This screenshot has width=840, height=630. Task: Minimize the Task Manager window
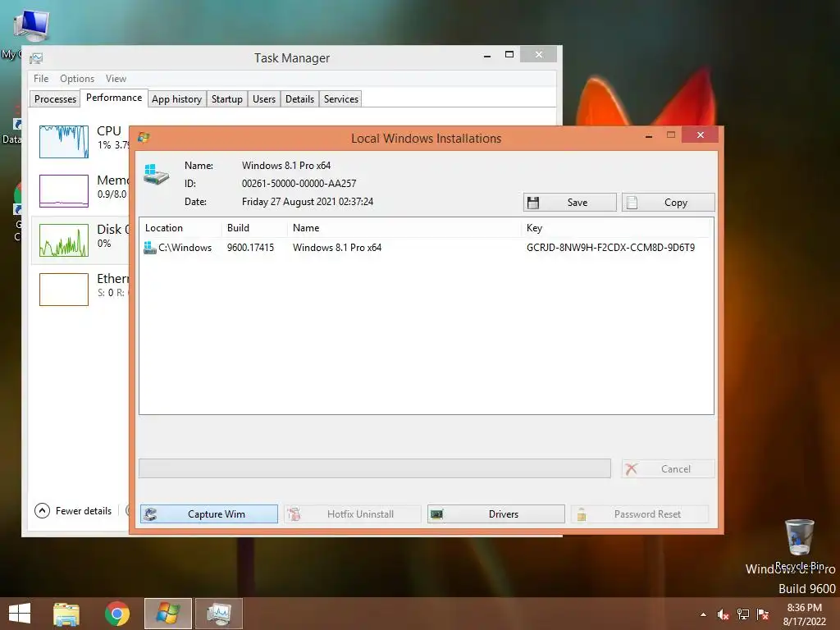(x=487, y=56)
